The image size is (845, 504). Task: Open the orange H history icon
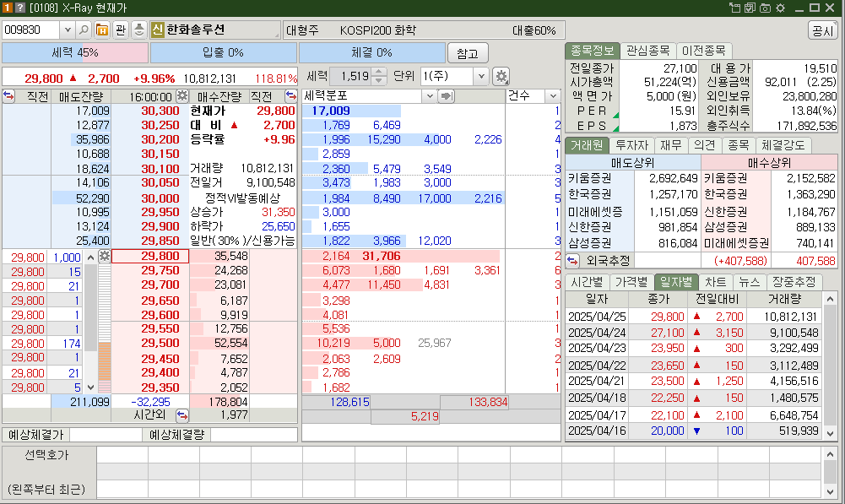click(x=102, y=30)
